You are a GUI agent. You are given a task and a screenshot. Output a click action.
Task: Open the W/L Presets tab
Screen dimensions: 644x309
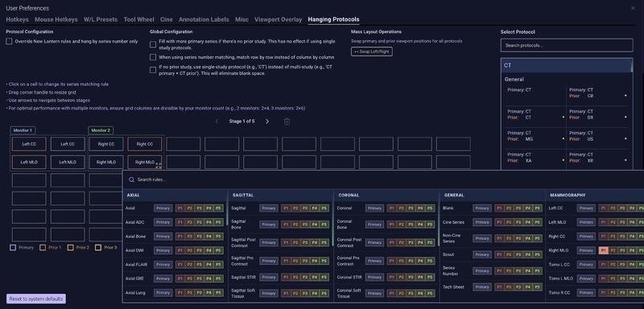click(101, 19)
